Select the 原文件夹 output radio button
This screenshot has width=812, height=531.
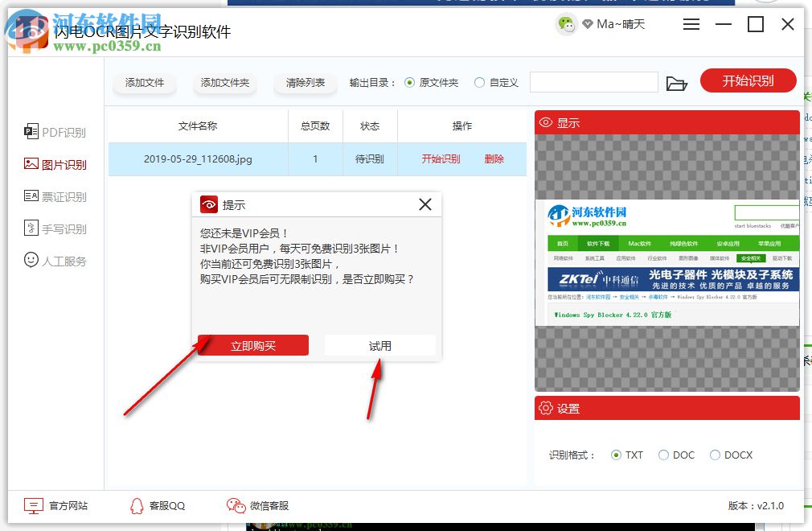coord(411,81)
